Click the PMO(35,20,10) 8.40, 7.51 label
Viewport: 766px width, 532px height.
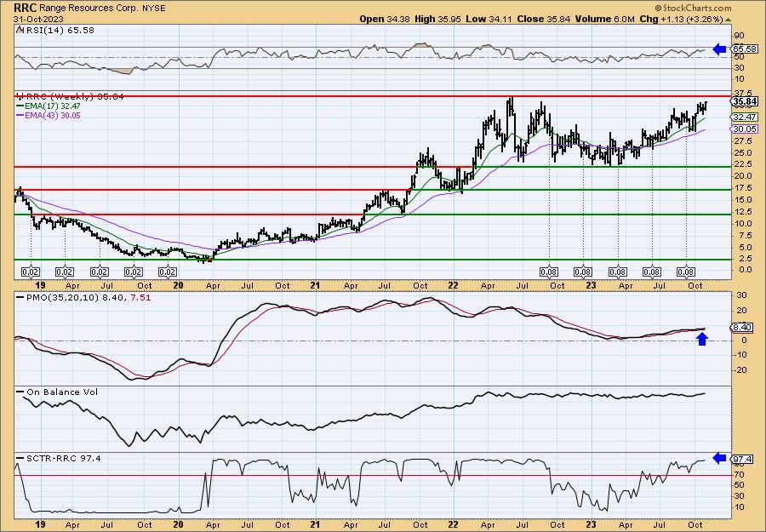click(x=88, y=297)
